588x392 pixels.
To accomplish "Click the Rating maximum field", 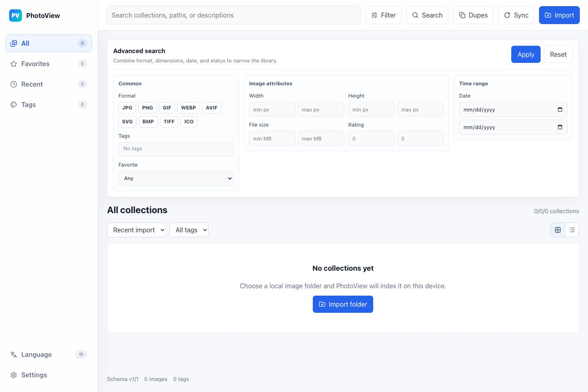I will 420,138.
